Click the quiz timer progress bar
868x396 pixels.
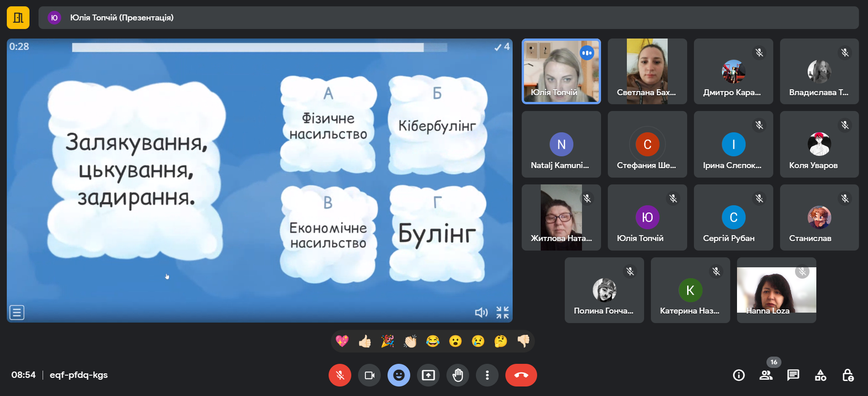(x=259, y=47)
